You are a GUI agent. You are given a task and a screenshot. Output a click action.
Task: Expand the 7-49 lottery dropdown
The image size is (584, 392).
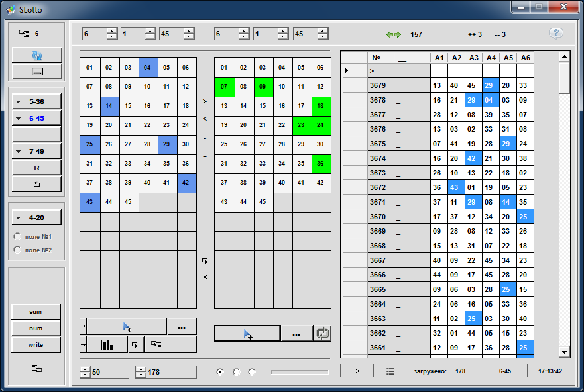click(x=37, y=151)
